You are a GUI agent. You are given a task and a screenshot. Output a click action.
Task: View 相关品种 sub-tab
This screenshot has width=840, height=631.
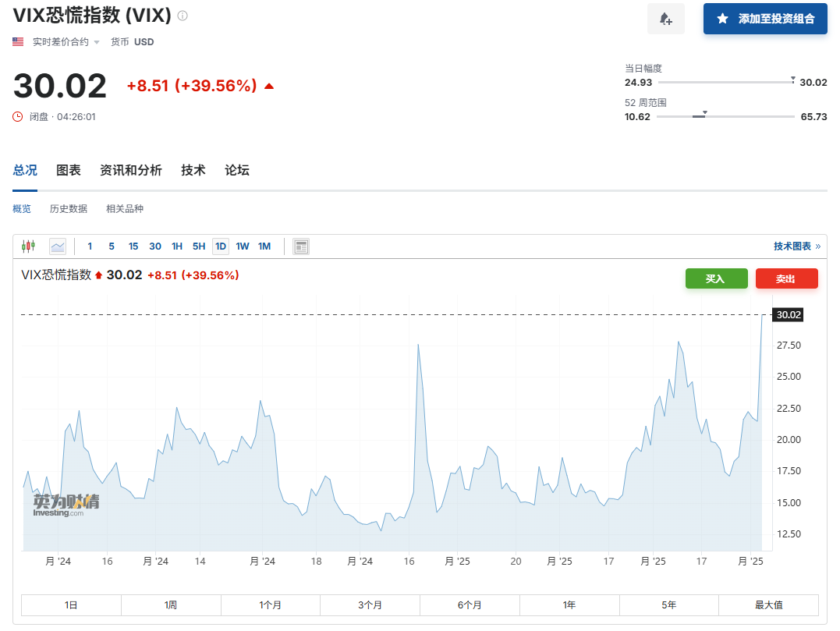[125, 209]
